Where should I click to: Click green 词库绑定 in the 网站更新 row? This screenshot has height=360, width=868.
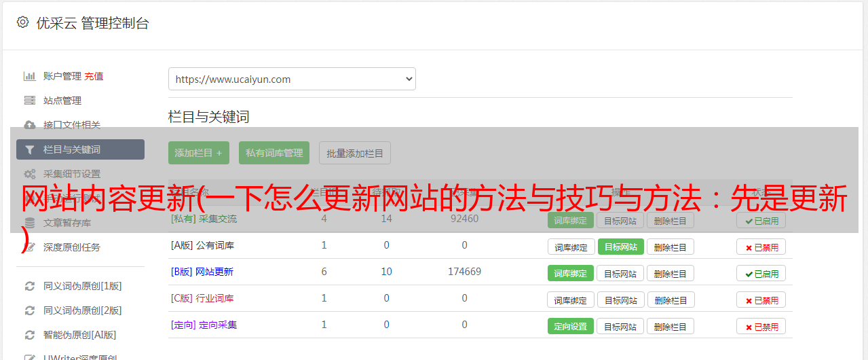[571, 273]
